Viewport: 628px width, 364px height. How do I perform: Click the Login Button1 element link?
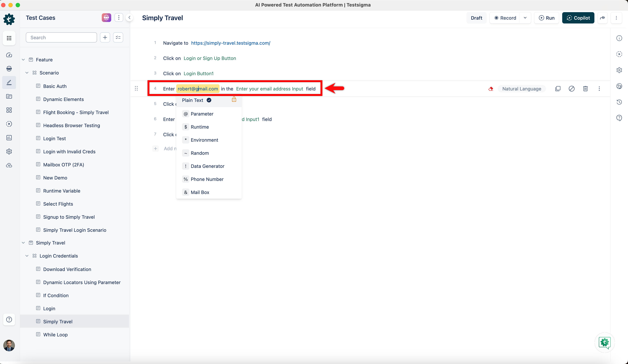pos(198,74)
